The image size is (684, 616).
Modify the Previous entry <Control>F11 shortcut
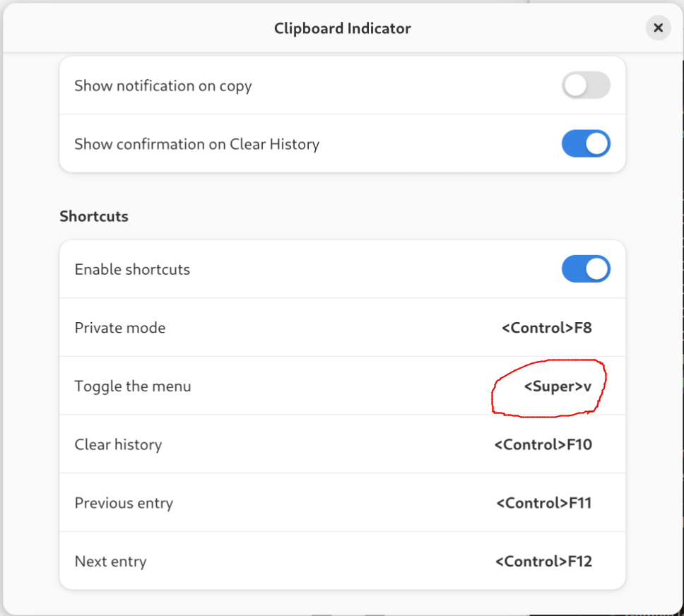pyautogui.click(x=544, y=503)
